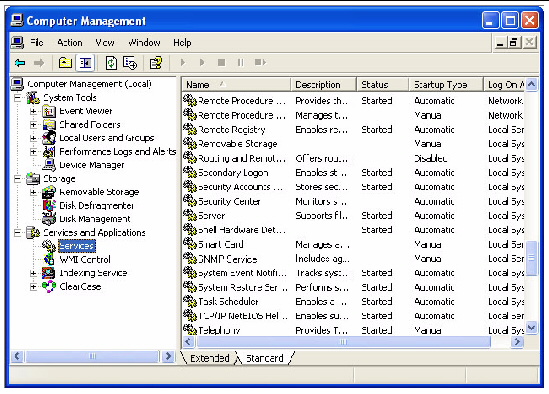Expand the Removable Storage tree node
This screenshot has width=549, height=394.
tap(33, 192)
